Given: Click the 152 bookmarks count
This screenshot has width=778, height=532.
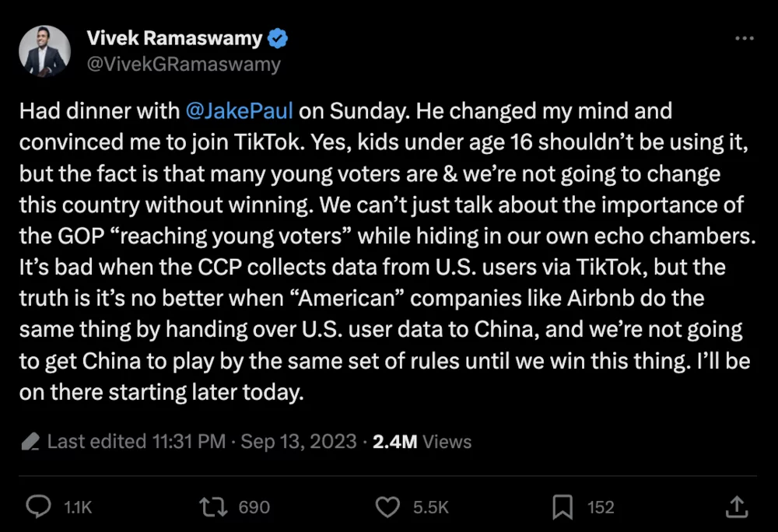Looking at the screenshot, I should pos(600,508).
